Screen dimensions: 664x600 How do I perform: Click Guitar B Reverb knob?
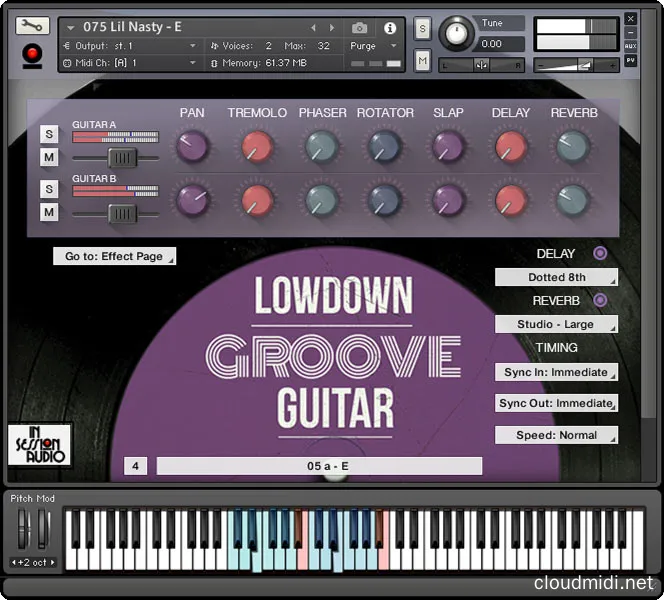[x=573, y=200]
